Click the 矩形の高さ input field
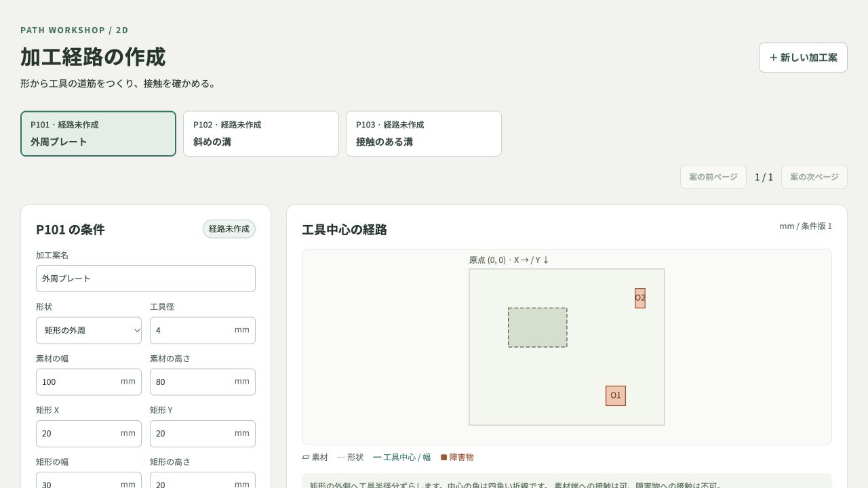This screenshot has height=488, width=868. pyautogui.click(x=203, y=480)
